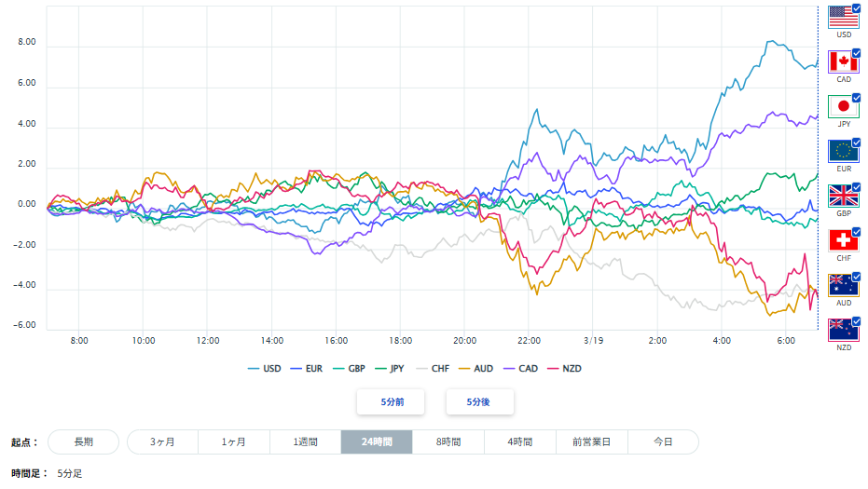Click the -6.00 y-axis value
Screen dimensions: 868x489
pyautogui.click(x=25, y=325)
